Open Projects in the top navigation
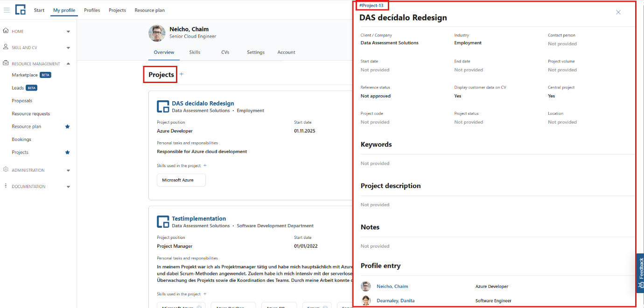644x308 pixels. pyautogui.click(x=117, y=10)
